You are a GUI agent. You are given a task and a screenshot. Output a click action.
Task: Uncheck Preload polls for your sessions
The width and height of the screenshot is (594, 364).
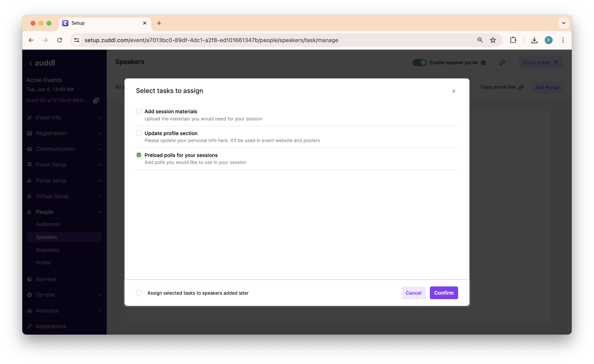point(139,155)
